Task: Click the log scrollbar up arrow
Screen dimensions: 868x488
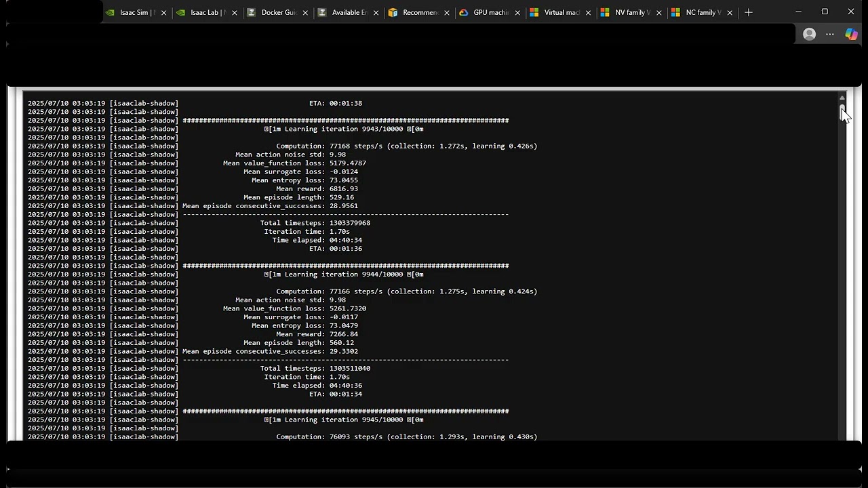Action: (842, 98)
